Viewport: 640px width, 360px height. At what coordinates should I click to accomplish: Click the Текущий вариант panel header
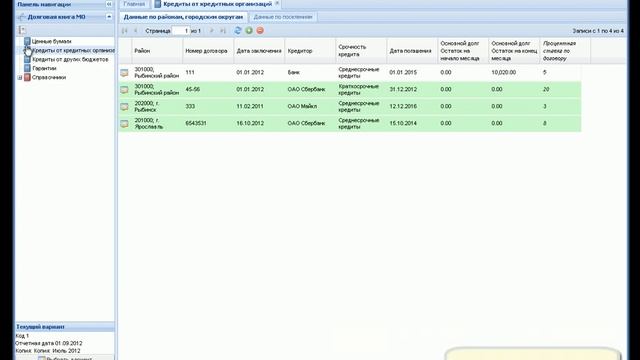tap(64, 327)
